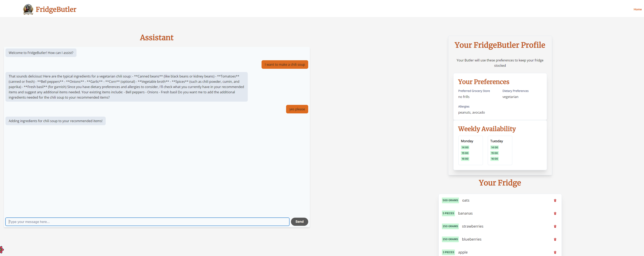Open the Home navigation link
The width and height of the screenshot is (644, 256).
click(637, 9)
